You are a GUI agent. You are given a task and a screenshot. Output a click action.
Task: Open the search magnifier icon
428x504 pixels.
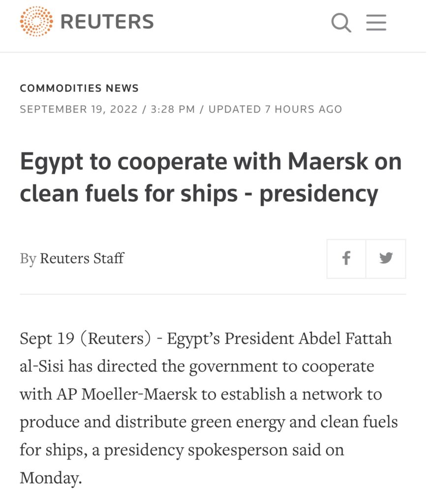point(341,22)
